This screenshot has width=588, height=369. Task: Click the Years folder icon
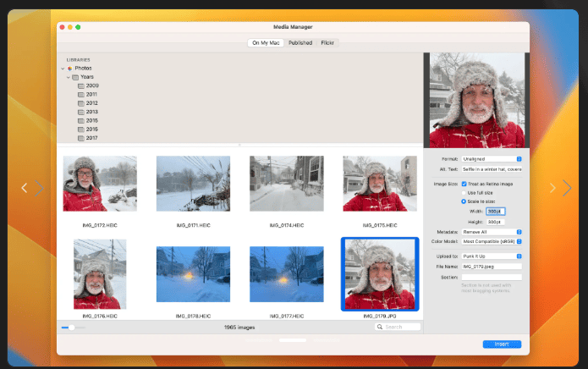75,77
